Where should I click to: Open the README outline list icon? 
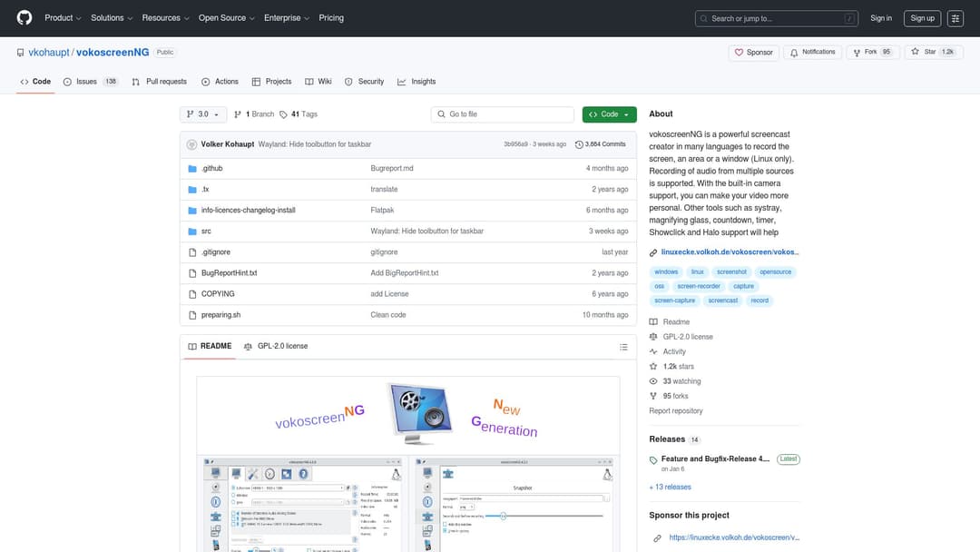click(x=623, y=347)
